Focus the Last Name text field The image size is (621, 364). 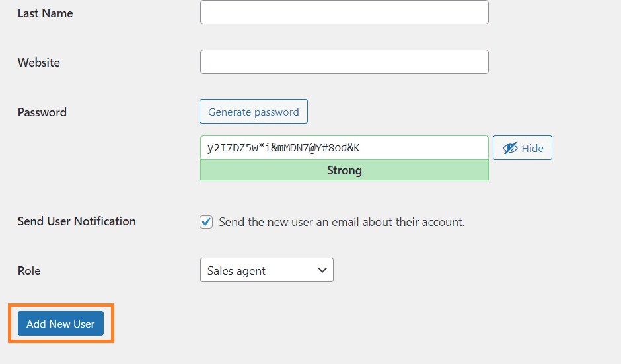[x=344, y=13]
